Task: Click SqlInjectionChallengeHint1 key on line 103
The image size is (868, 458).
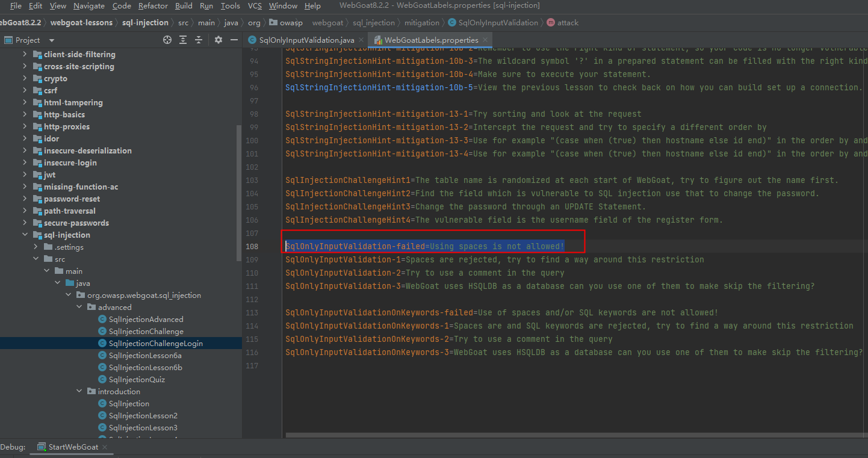Action: (x=348, y=180)
